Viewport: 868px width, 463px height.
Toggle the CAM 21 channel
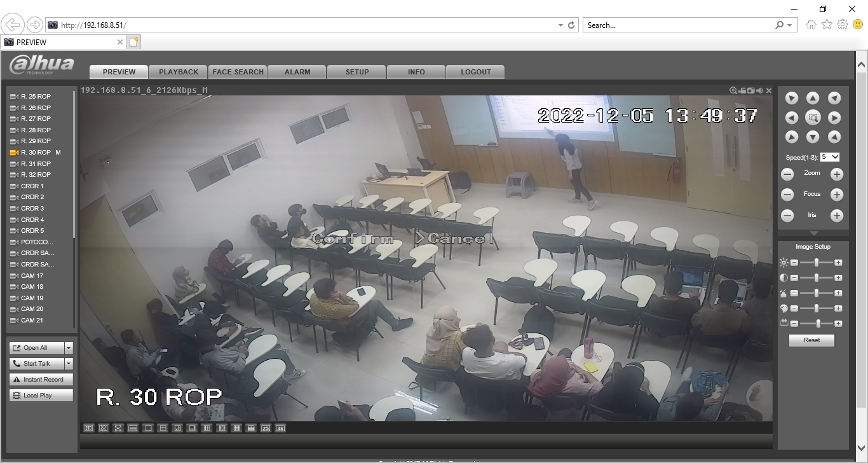[27, 321]
